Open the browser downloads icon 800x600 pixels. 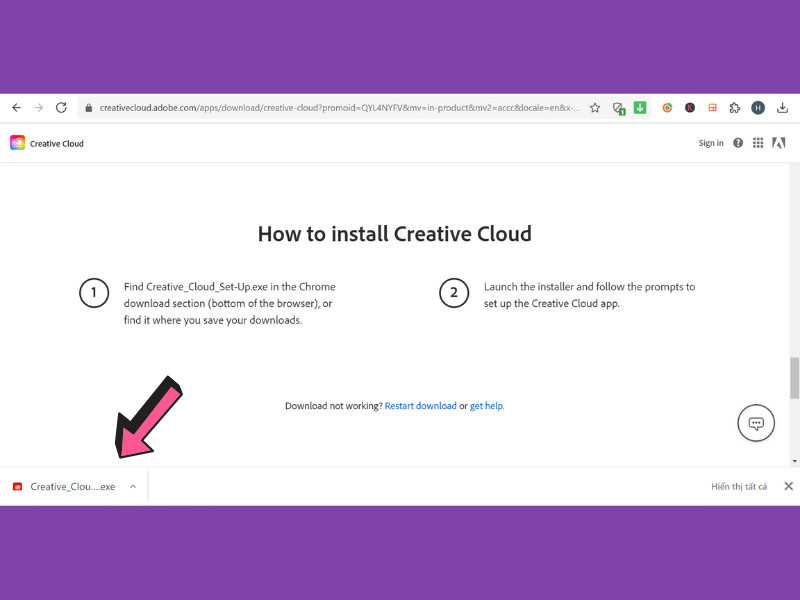(783, 107)
